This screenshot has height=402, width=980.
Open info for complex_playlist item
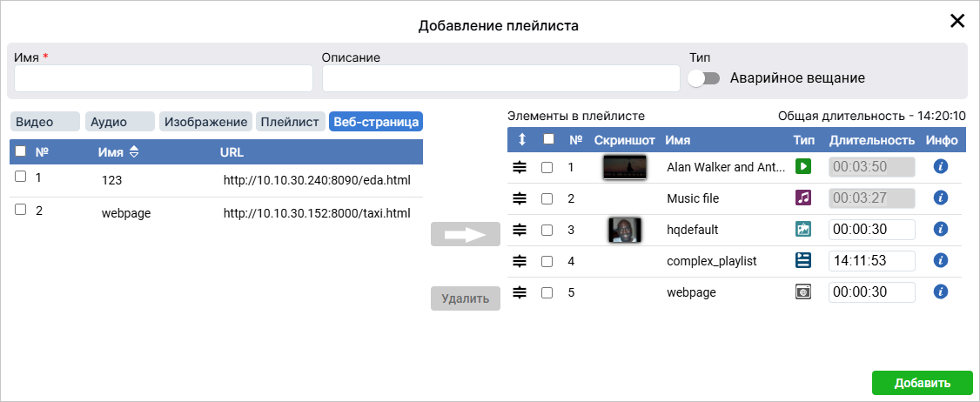tap(941, 260)
